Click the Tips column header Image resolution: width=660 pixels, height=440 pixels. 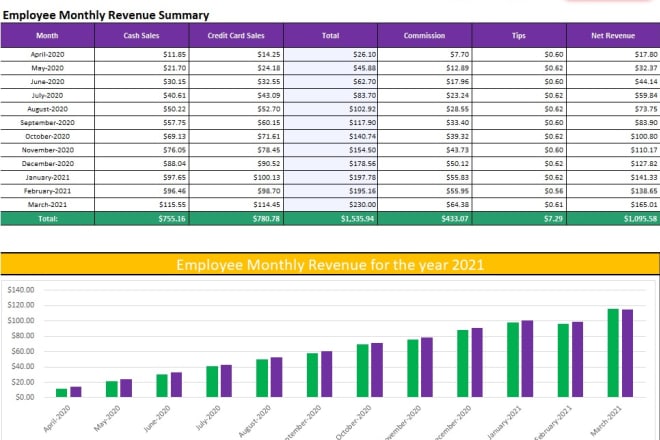click(x=519, y=35)
